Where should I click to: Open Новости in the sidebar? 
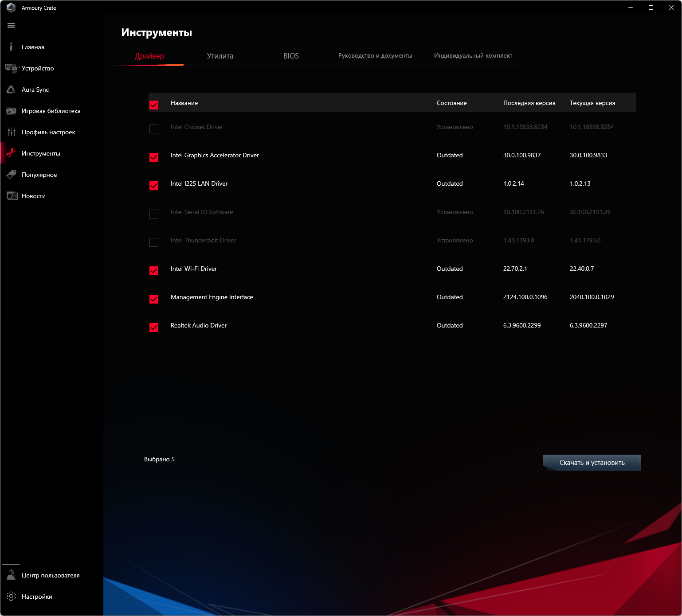(34, 196)
